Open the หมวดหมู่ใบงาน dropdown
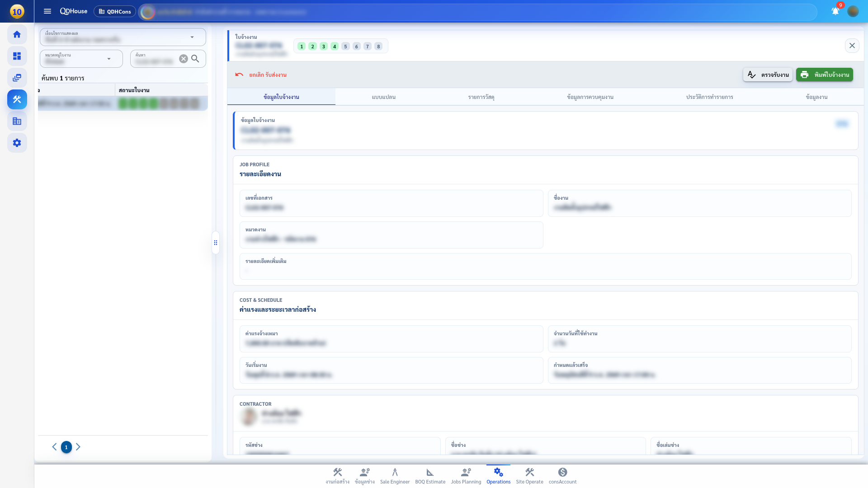 point(81,59)
